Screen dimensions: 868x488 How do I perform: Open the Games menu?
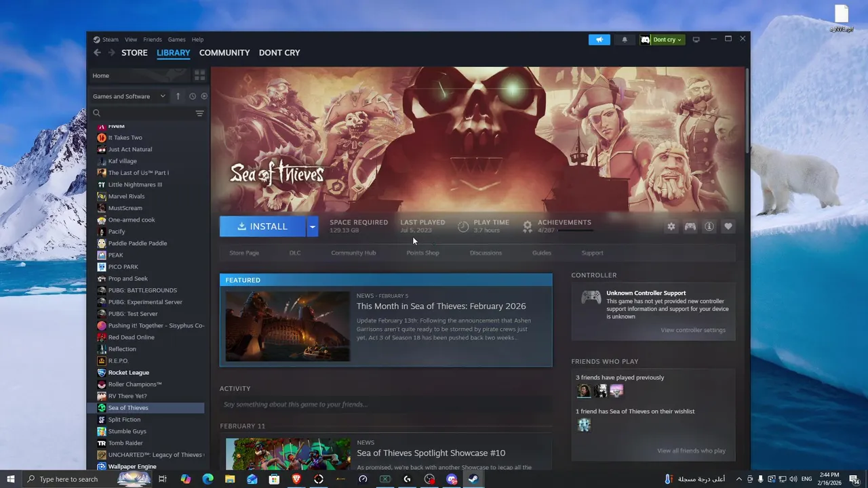tap(176, 39)
